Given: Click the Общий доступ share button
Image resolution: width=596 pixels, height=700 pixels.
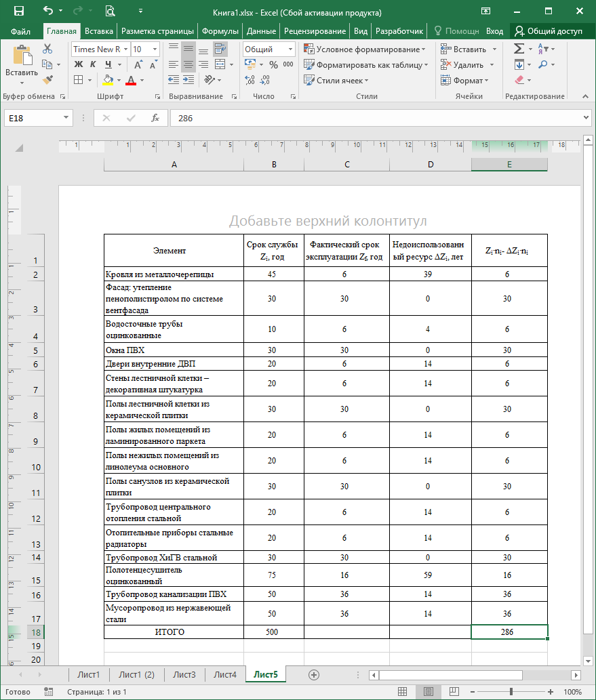Looking at the screenshot, I should click(549, 31).
